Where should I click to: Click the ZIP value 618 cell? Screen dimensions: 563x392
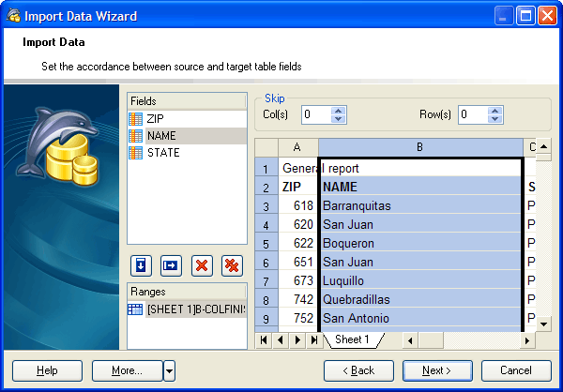coord(298,205)
